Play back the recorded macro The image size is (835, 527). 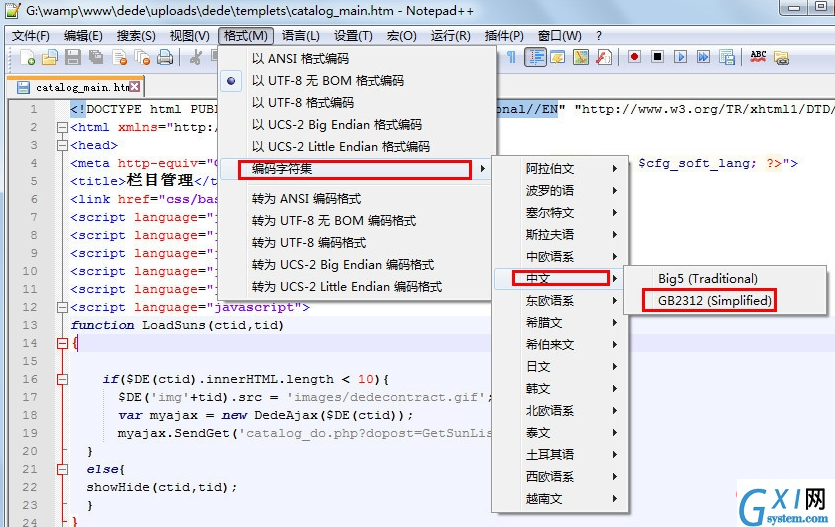(x=680, y=57)
